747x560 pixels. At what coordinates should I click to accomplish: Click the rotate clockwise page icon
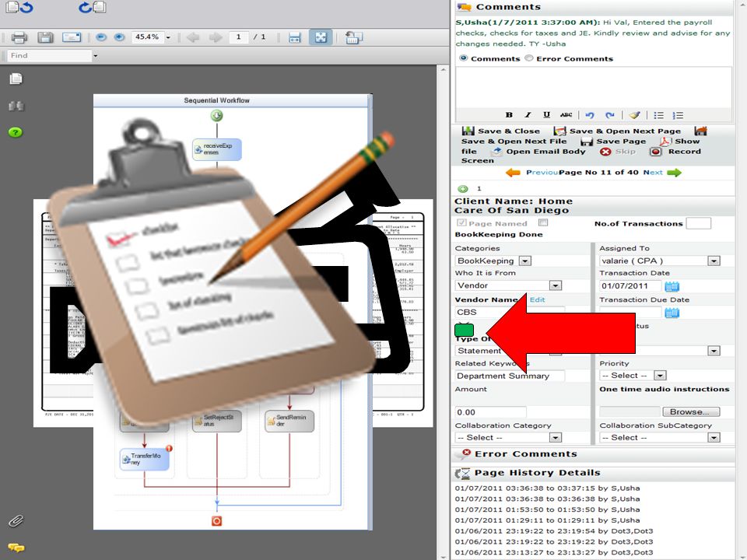tap(93, 7)
